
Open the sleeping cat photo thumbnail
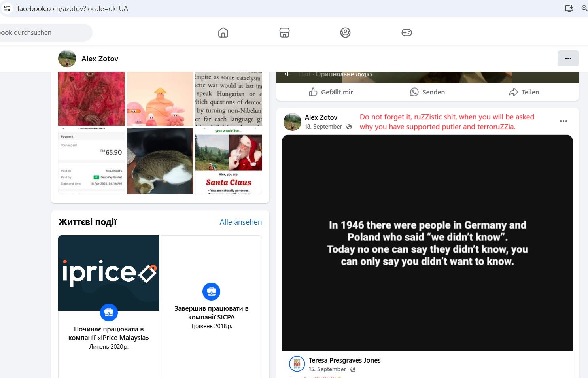pyautogui.click(x=160, y=161)
